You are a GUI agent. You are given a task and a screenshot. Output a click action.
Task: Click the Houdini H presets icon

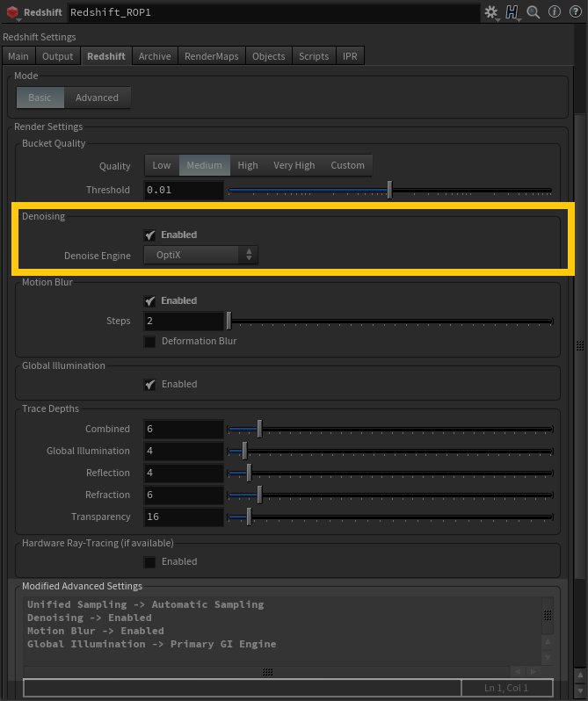(512, 12)
